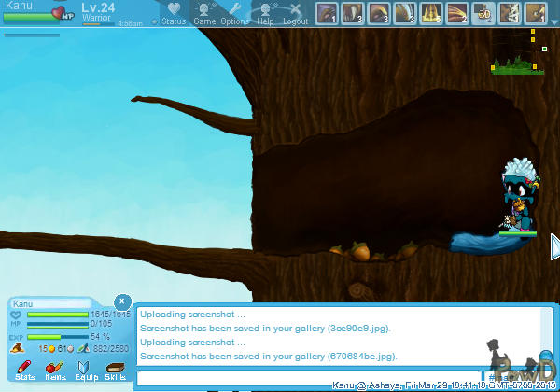Screen dimensions: 560x392
Task: Open the Stats crayon button
Action: click(24, 371)
